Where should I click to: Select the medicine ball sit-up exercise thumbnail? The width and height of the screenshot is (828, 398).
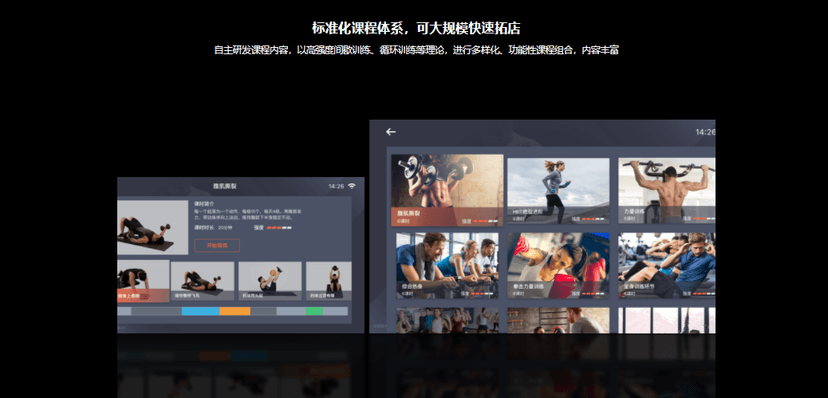click(x=270, y=281)
